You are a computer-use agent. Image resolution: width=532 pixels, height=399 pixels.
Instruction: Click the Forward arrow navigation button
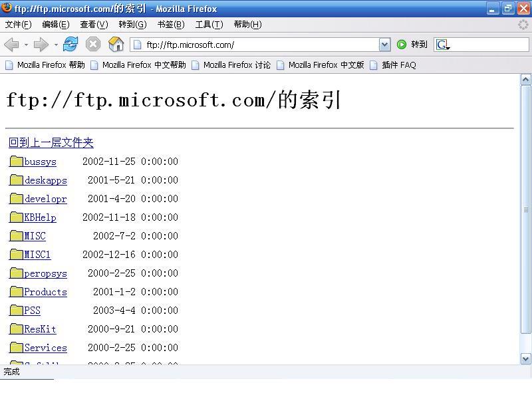41,45
